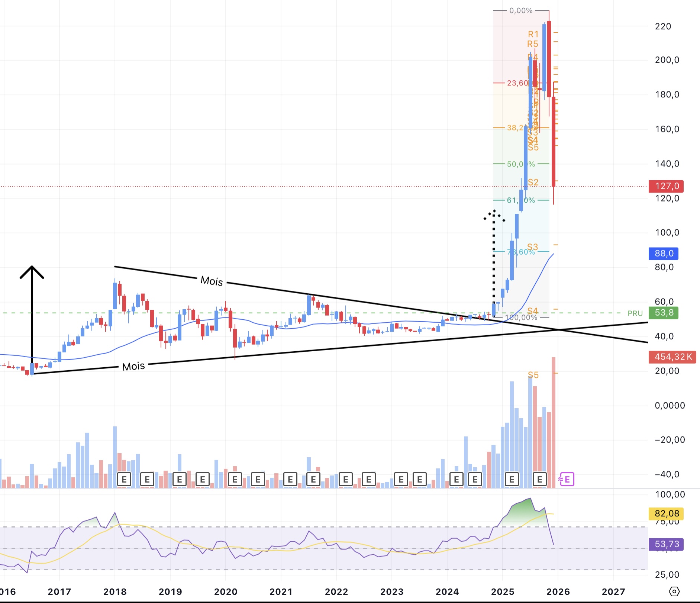This screenshot has width=700, height=603.
Task: Click the 2020 label on the time axis
Action: 226,591
